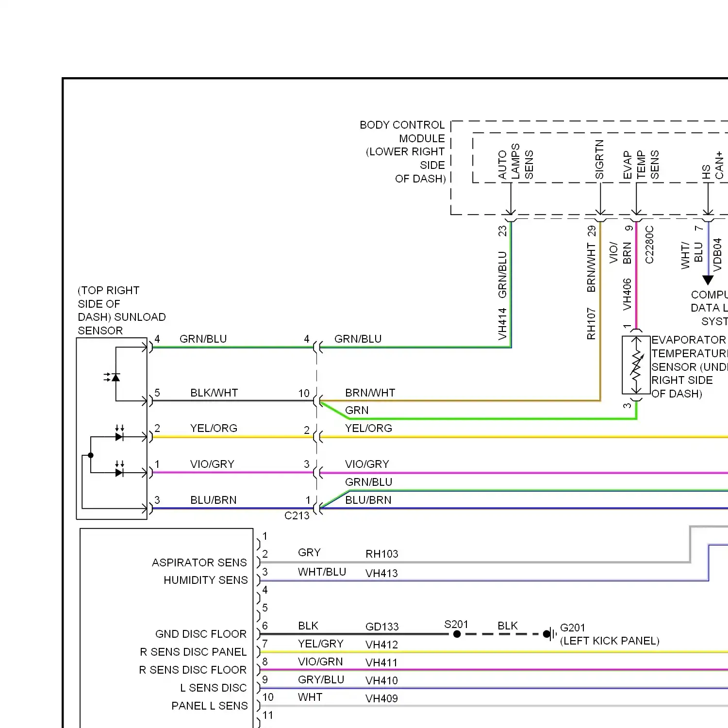Click the RH103 circuit code
Viewport: 728px width, 728px height.
pyautogui.click(x=382, y=554)
